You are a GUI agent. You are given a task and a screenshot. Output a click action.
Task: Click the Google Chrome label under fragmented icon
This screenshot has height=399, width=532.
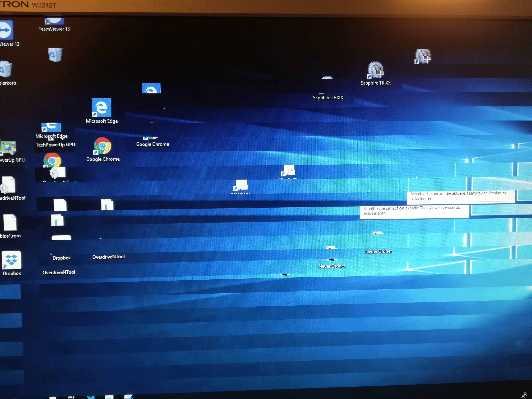(153, 144)
